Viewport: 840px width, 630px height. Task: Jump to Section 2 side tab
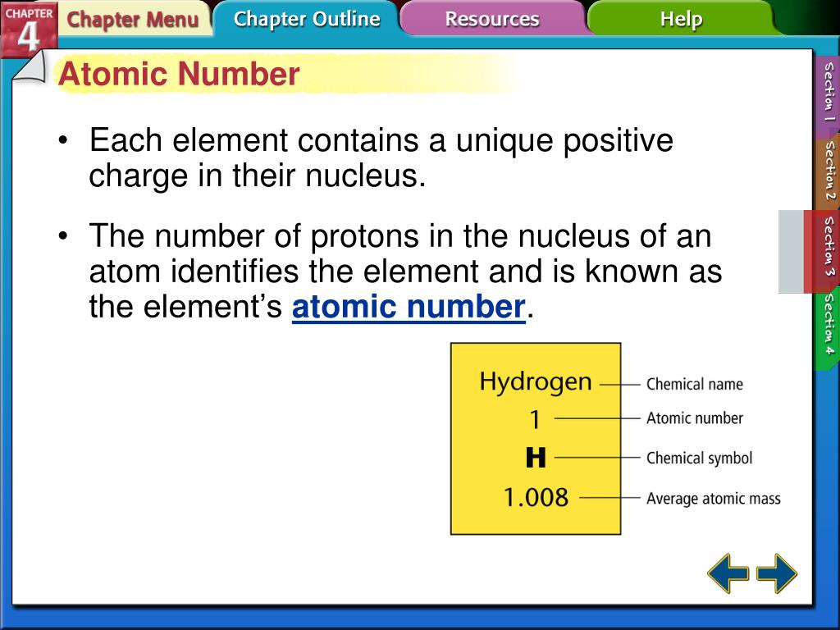click(x=828, y=171)
